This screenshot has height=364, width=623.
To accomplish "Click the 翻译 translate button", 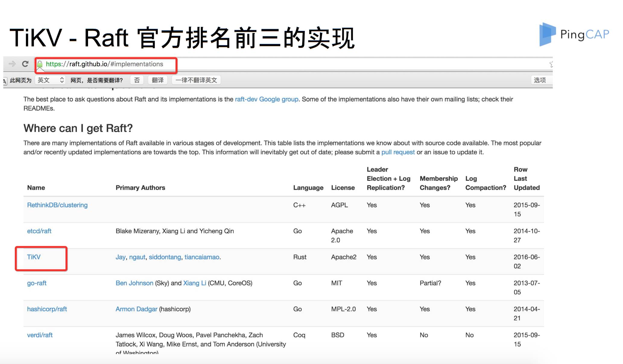I will [x=158, y=80].
